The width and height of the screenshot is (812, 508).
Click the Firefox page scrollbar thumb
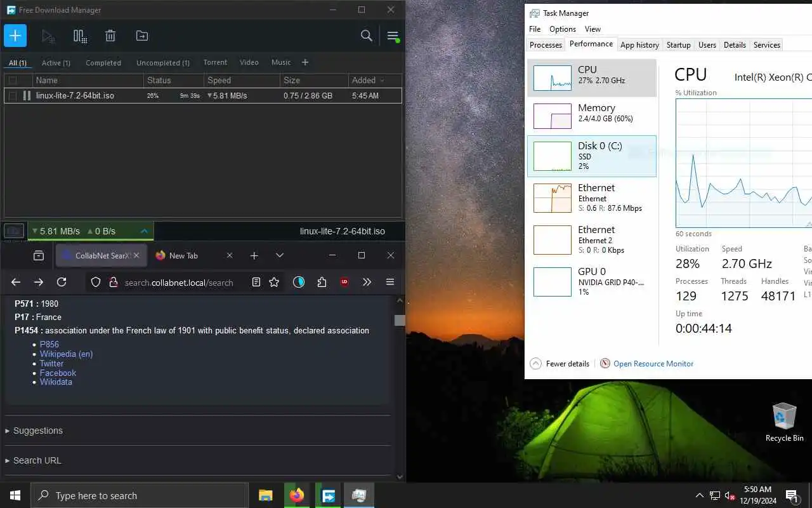400,320
